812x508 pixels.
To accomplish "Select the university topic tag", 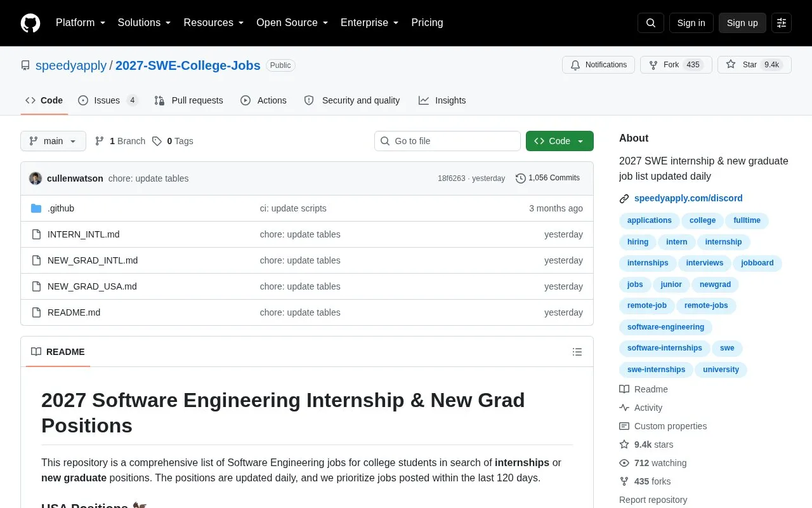I will (721, 370).
